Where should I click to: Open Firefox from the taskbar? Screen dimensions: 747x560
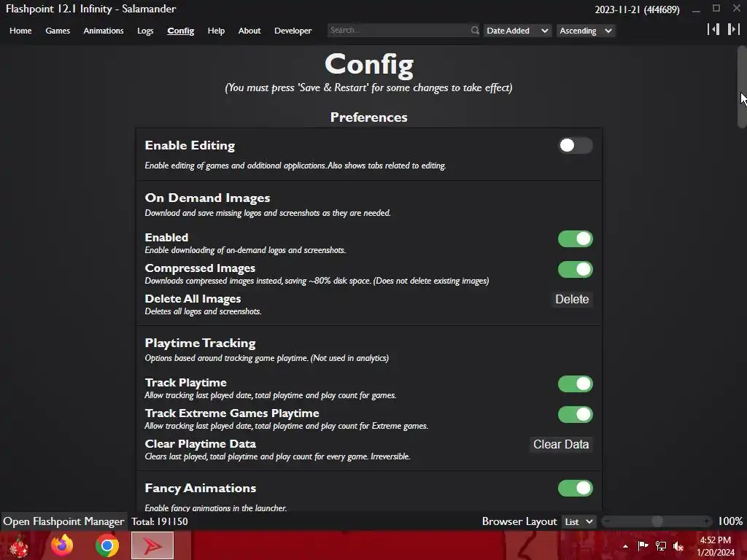pyautogui.click(x=63, y=545)
